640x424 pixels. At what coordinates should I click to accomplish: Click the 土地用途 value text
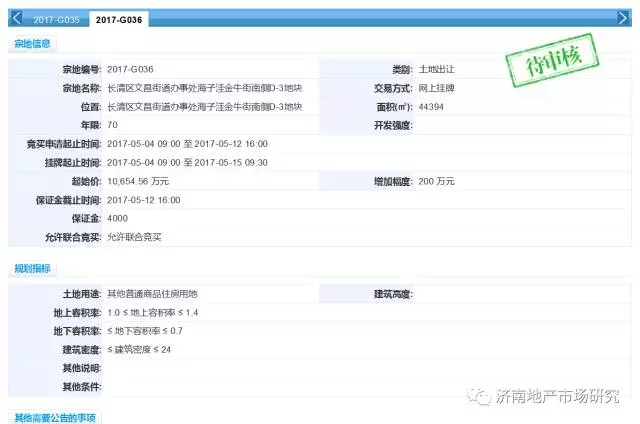(x=152, y=294)
